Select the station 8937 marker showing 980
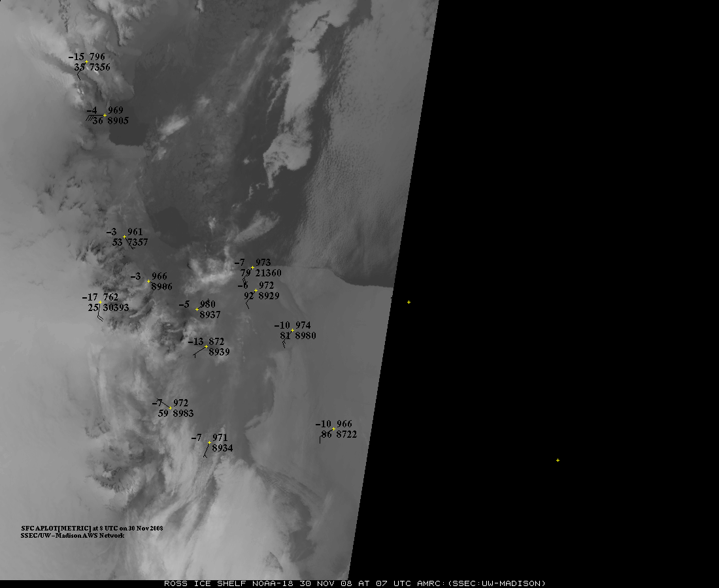Image resolution: width=719 pixels, height=588 pixels. coord(197,309)
